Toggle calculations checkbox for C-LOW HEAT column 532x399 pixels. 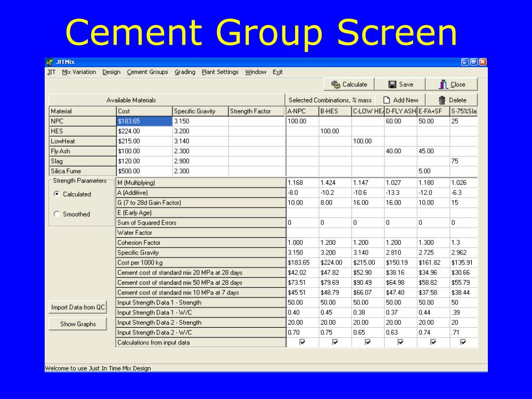(x=367, y=342)
